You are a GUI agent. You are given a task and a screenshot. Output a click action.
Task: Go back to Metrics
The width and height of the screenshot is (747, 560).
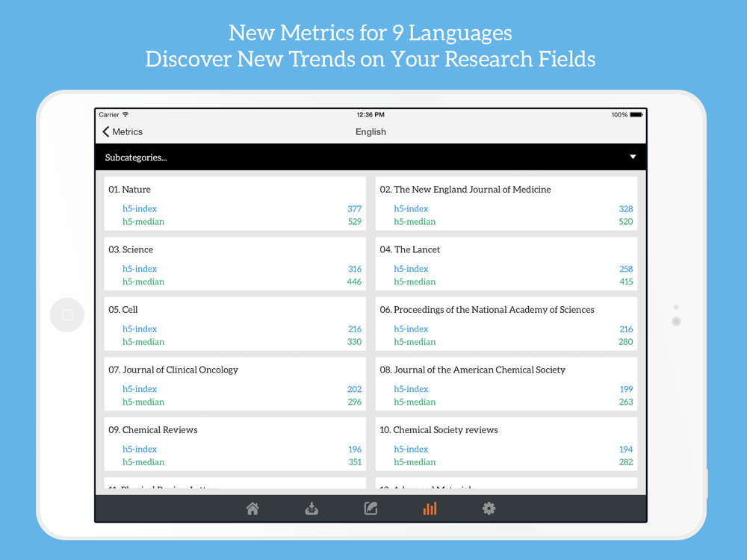point(123,132)
